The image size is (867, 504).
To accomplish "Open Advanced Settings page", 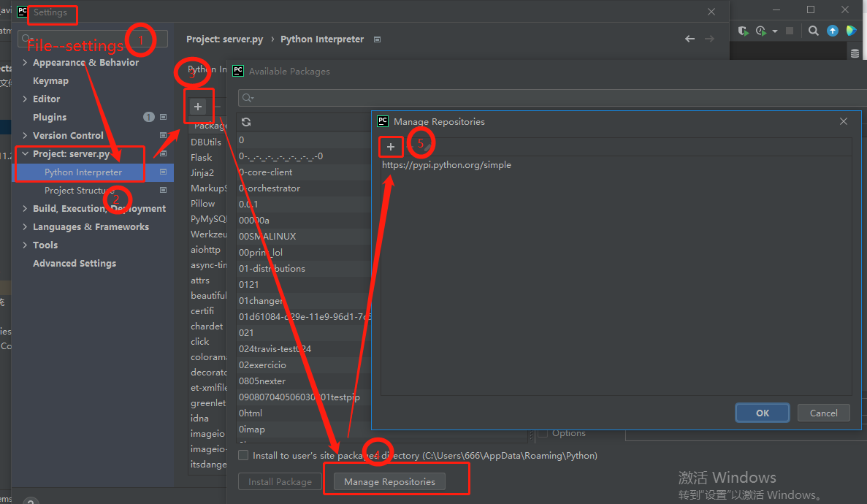I will click(75, 264).
